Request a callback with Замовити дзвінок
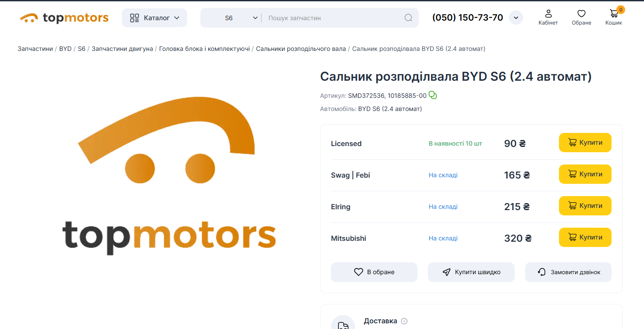 click(568, 272)
